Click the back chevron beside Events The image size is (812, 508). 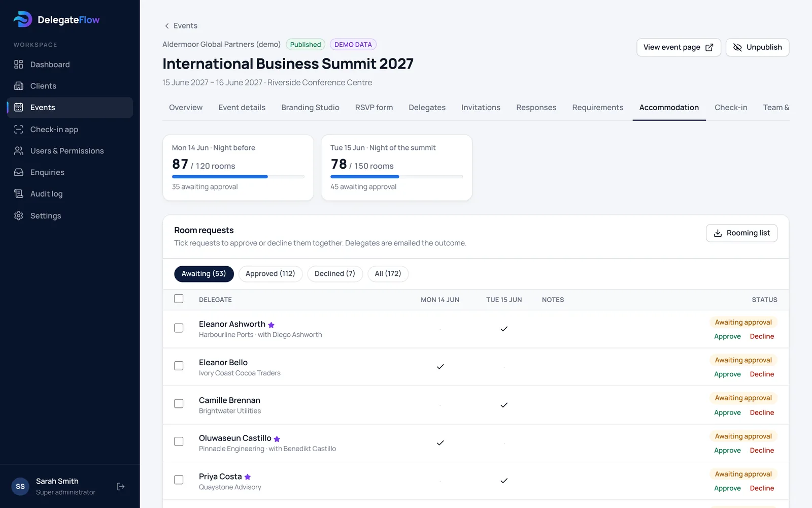coord(167,26)
